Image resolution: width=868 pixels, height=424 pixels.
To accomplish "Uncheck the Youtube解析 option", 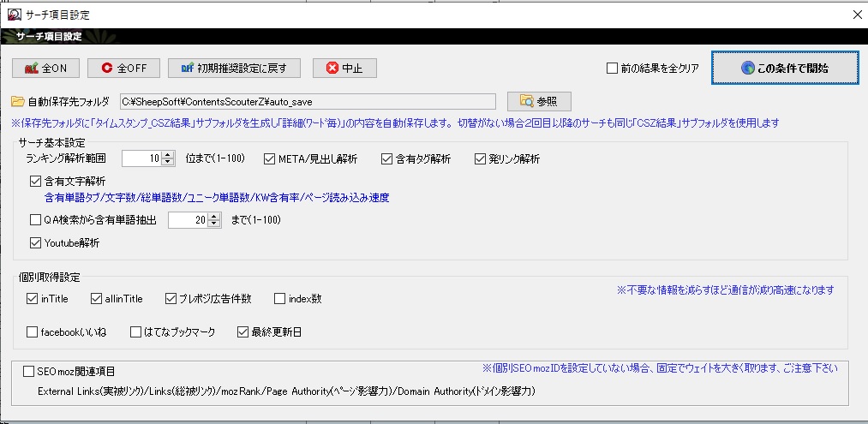I will [35, 242].
